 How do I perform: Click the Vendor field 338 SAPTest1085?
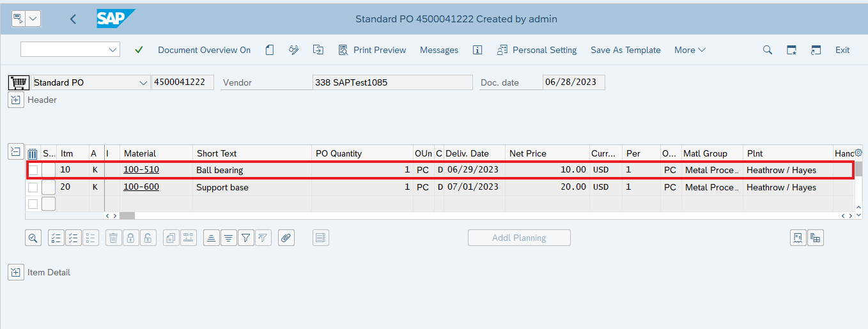(392, 82)
